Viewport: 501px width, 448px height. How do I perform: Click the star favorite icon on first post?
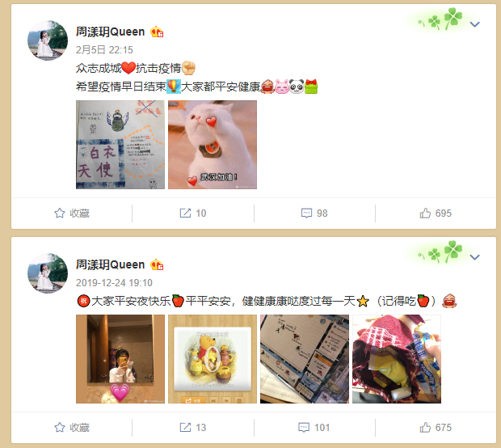[60, 213]
